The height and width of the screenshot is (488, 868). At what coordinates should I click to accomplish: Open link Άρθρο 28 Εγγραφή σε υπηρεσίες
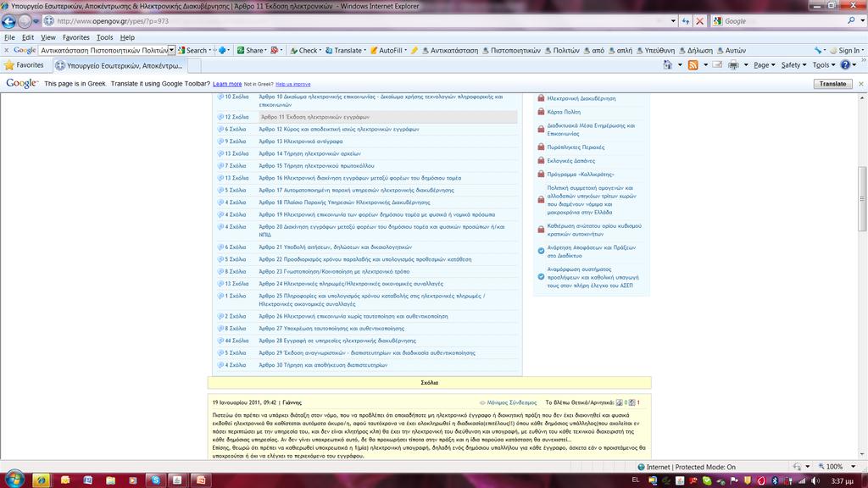[337, 341]
